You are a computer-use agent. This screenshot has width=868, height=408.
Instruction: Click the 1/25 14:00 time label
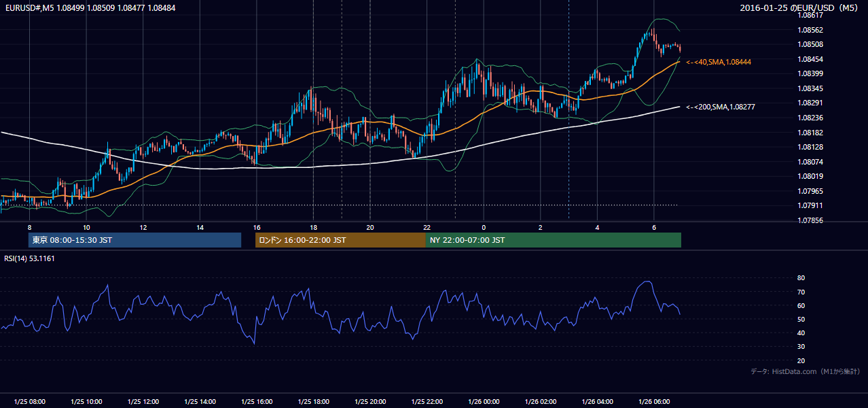[200, 402]
